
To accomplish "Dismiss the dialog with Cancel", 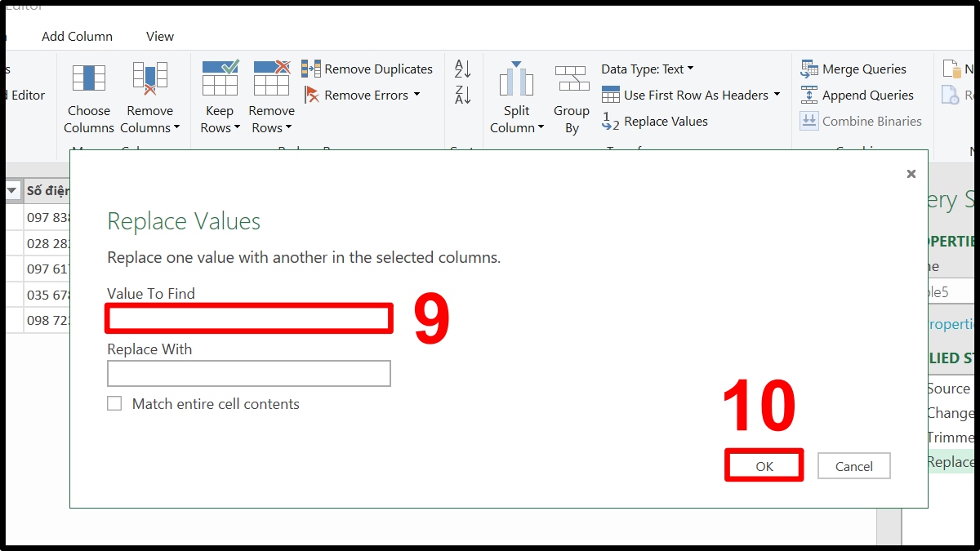I will pyautogui.click(x=853, y=465).
